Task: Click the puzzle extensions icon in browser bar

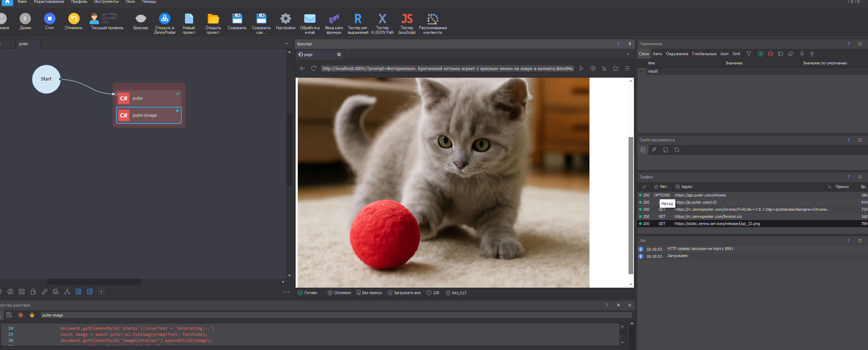Action: tap(616, 68)
